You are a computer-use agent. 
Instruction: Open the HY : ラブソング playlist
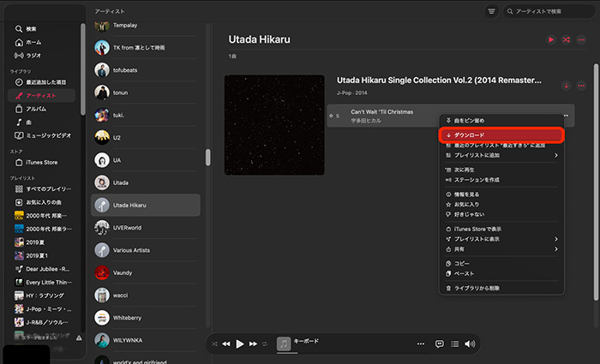tap(39, 295)
